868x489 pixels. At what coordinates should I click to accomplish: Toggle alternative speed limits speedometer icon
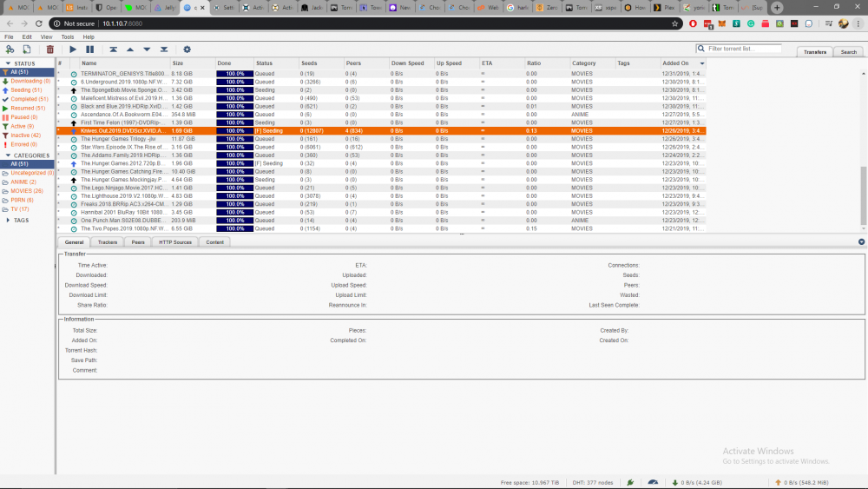[653, 482]
